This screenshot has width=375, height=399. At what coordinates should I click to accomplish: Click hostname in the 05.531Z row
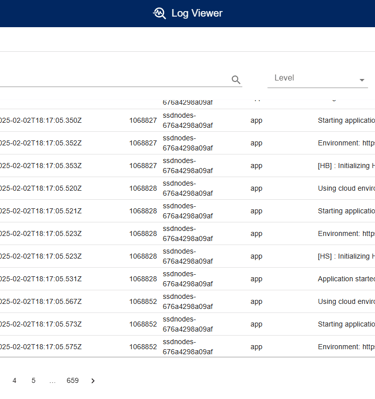[x=188, y=279]
